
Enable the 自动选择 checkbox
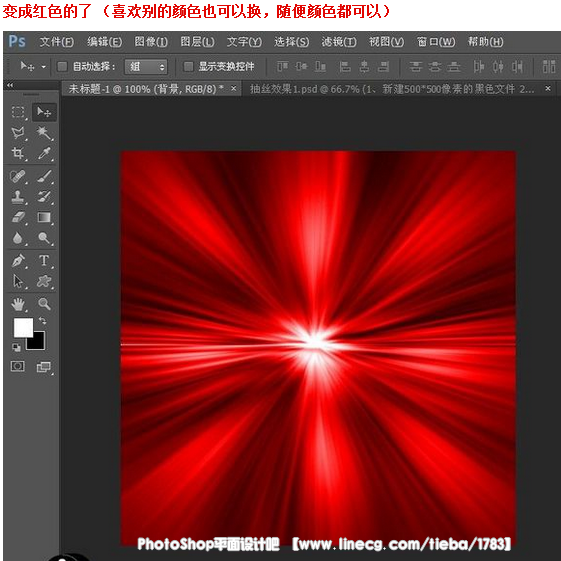tap(62, 66)
